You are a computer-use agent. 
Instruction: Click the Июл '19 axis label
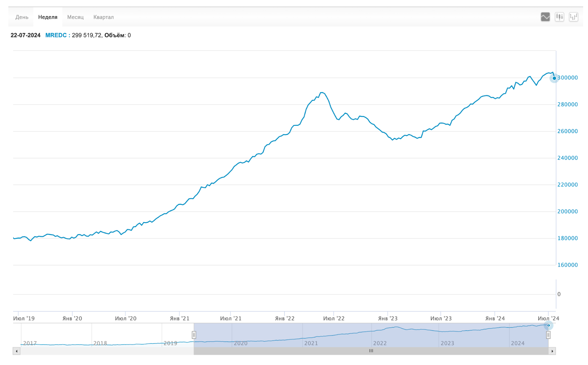click(24, 318)
